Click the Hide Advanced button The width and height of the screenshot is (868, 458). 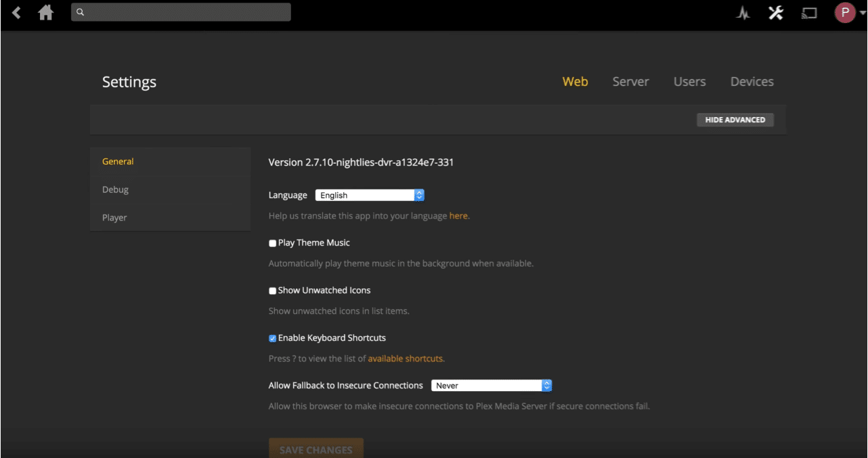[735, 119]
